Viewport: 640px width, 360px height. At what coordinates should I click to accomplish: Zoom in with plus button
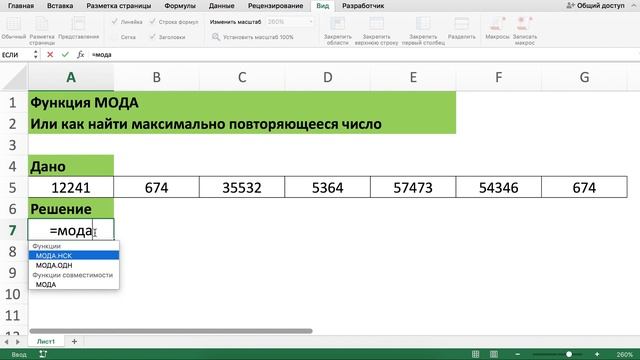[x=597, y=354]
